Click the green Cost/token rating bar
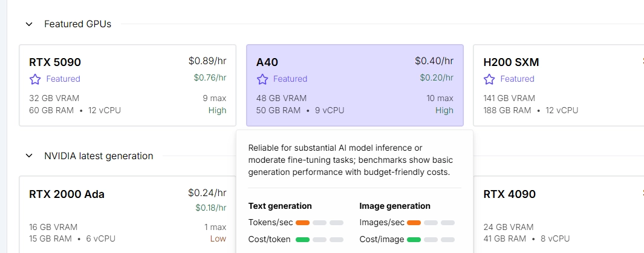This screenshot has height=253, width=644. 303,240
